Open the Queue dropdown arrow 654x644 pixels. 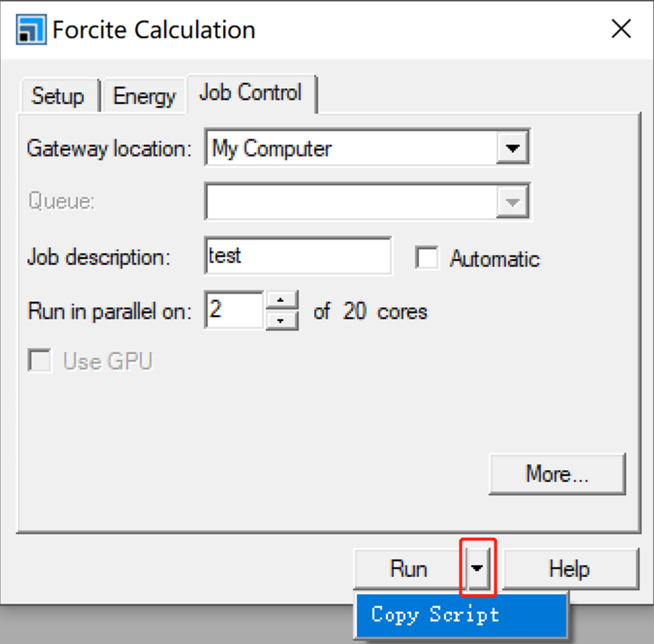pyautogui.click(x=512, y=202)
